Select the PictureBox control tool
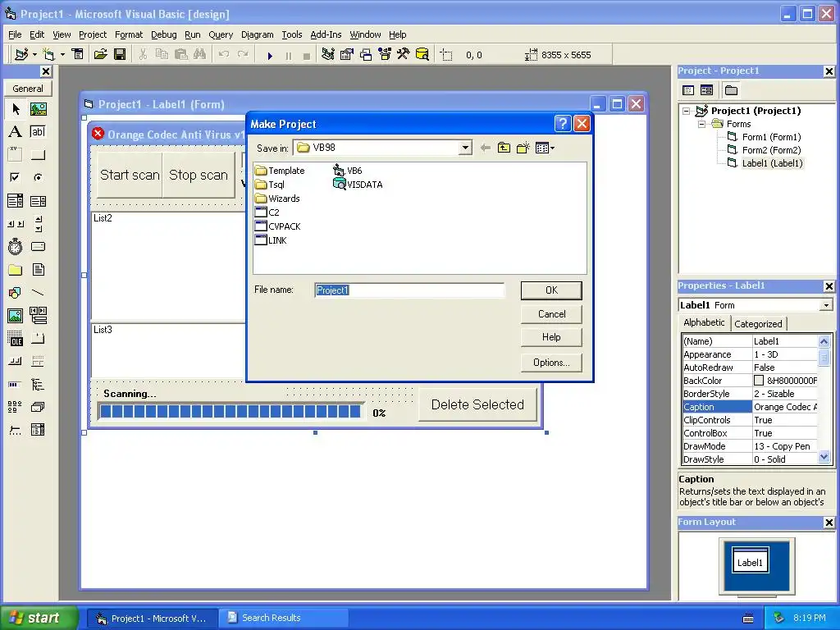Screen dimensions: 840x630 [38, 109]
